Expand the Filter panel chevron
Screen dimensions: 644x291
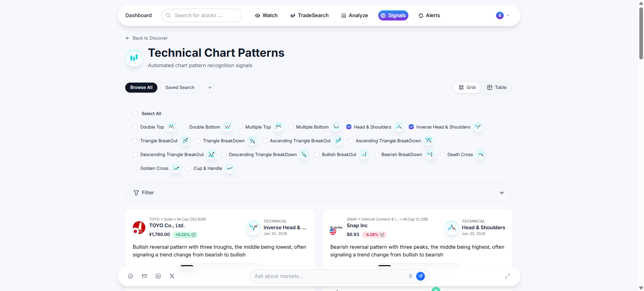(502, 193)
